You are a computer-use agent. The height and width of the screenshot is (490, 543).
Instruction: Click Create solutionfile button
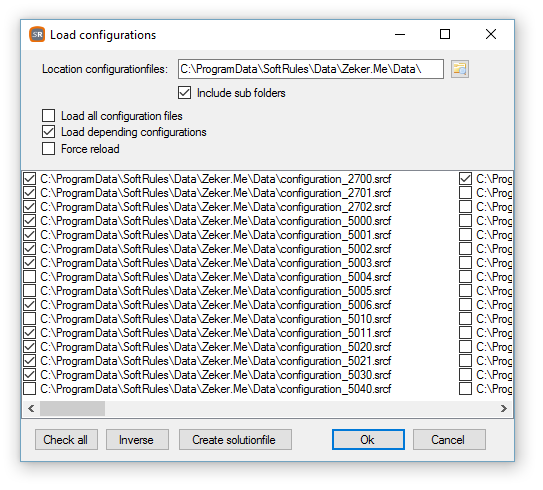click(x=235, y=440)
